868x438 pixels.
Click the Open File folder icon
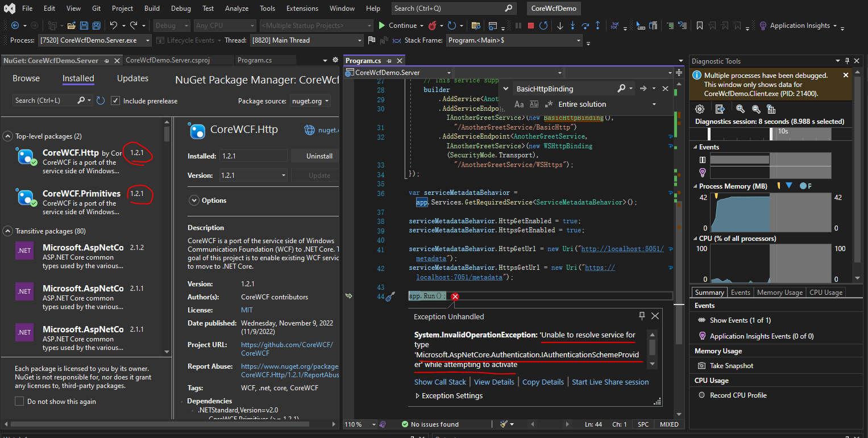tap(72, 26)
